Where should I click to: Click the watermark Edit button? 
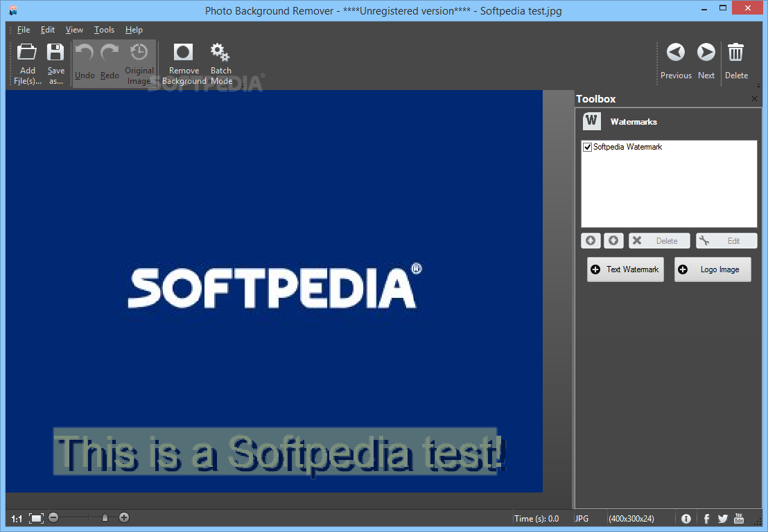click(726, 241)
